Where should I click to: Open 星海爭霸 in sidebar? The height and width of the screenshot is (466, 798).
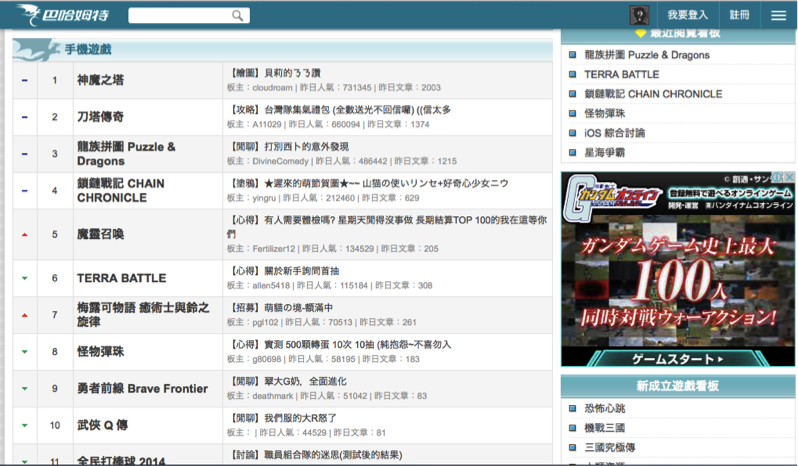click(605, 153)
